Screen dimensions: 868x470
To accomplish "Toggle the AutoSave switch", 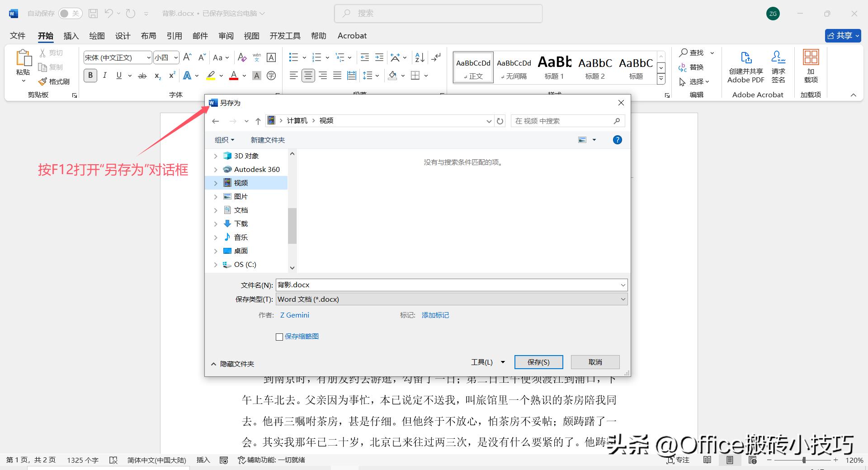I will [x=70, y=14].
